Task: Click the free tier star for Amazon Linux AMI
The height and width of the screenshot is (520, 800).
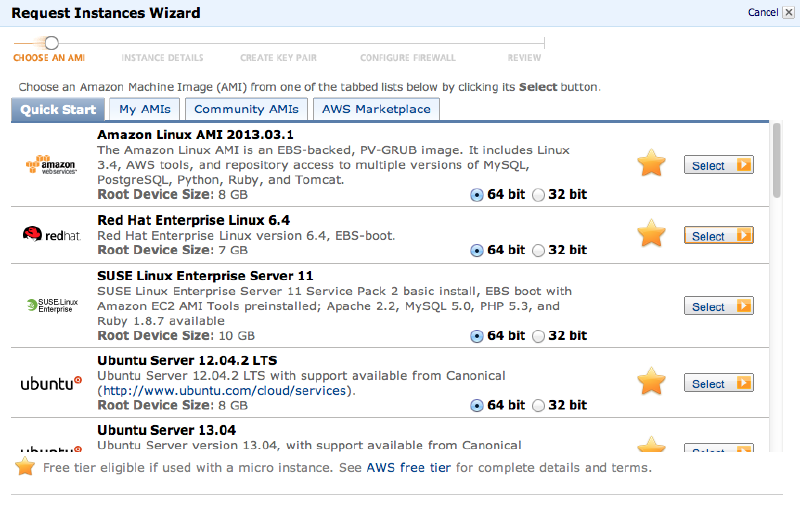Action: [651, 163]
